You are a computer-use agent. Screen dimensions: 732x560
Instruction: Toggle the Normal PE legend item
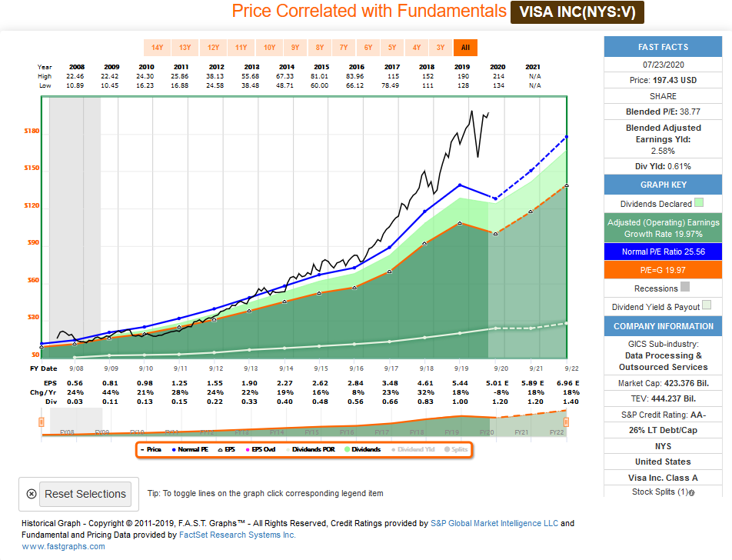[x=190, y=449]
